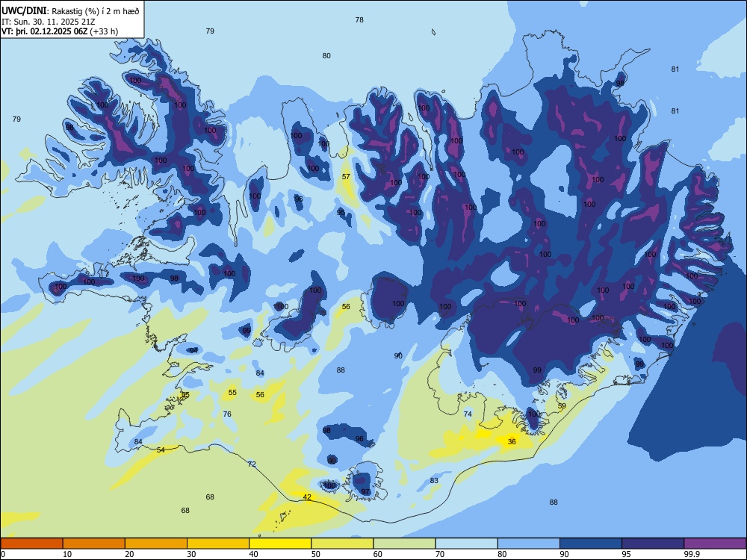Click the '90' humidity value on the map
The image size is (747, 560).
point(398,355)
